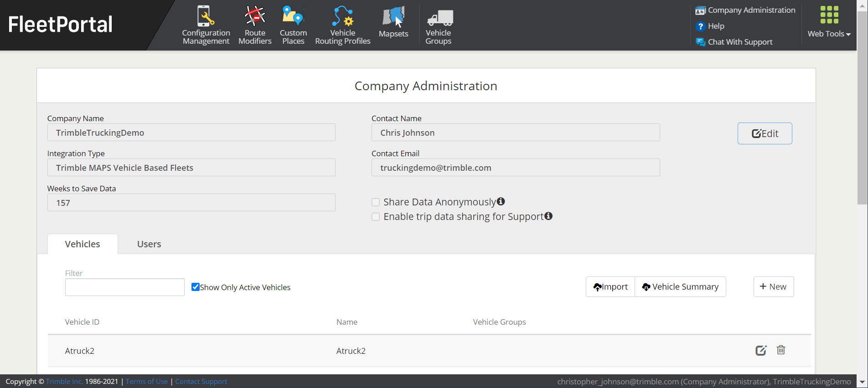Switch to the Users tab
Image resolution: width=868 pixels, height=388 pixels.
[x=149, y=244]
